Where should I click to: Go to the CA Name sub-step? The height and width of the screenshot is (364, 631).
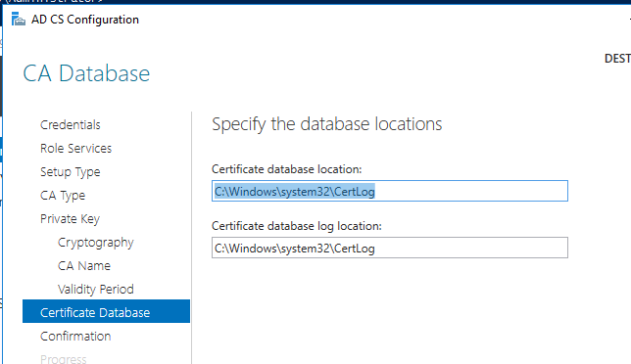click(83, 265)
